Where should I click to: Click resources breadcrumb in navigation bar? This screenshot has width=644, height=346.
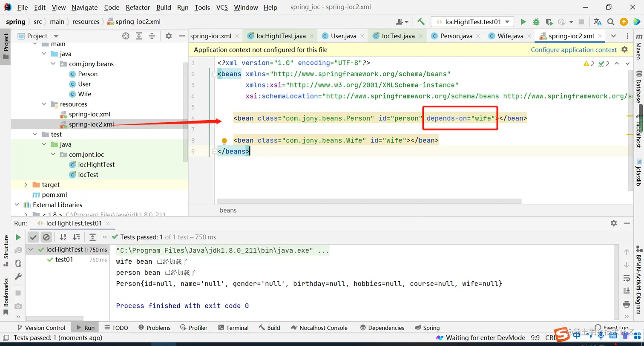[86, 22]
